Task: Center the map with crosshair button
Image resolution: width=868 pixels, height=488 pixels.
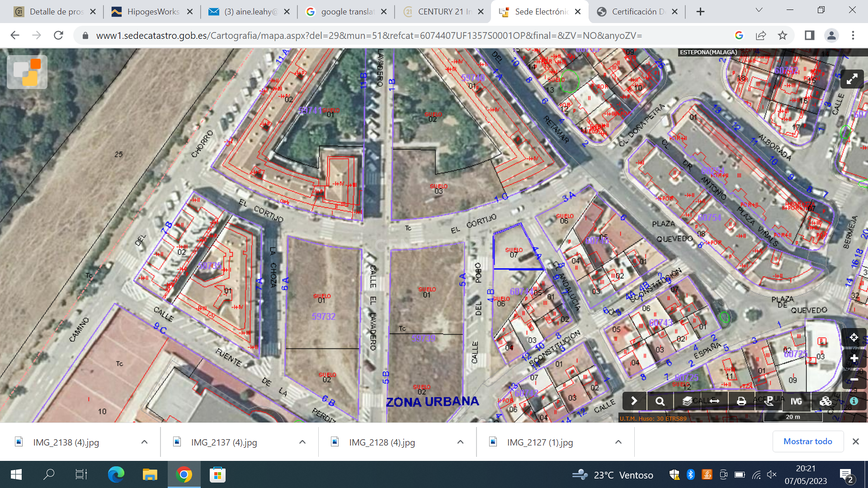Action: coord(854,337)
